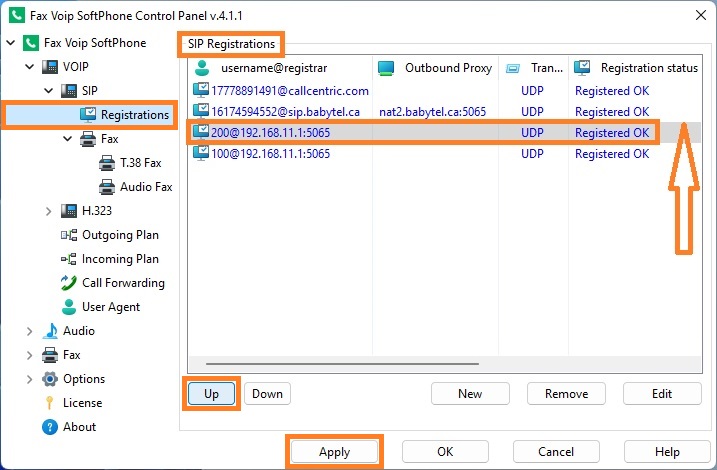Open License page
The image size is (717, 470).
click(83, 403)
